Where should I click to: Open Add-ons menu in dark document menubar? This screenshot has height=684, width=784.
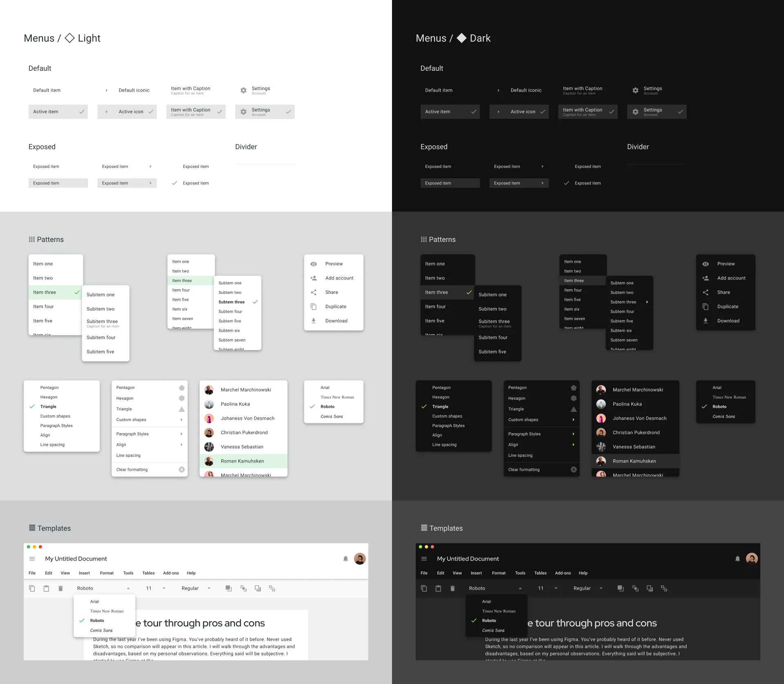coord(563,573)
